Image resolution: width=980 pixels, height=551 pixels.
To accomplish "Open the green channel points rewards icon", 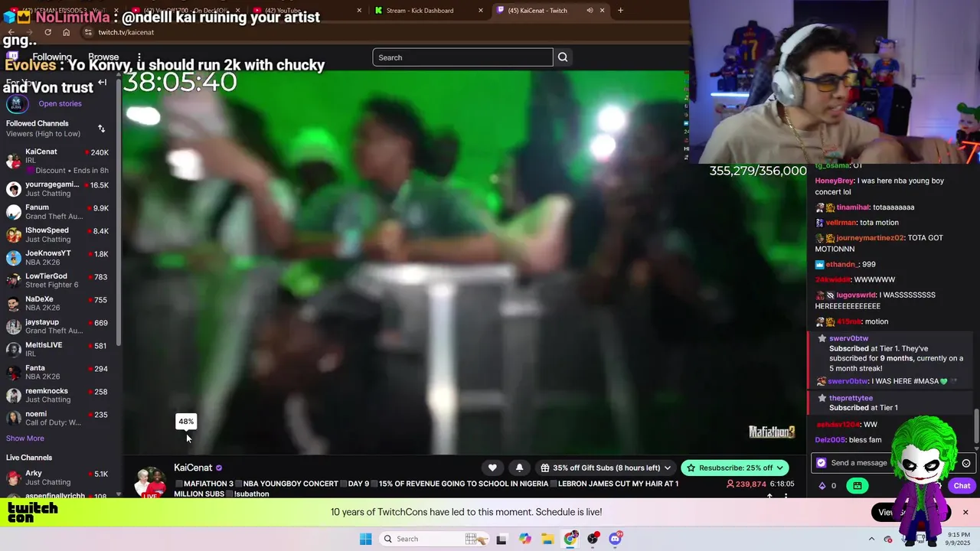I will pyautogui.click(x=857, y=485).
